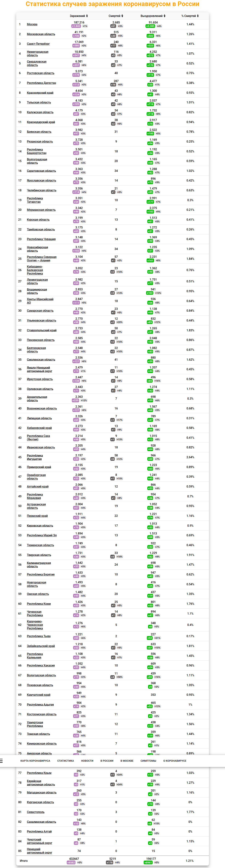Click sort arrows next to Заражений

(87, 16)
